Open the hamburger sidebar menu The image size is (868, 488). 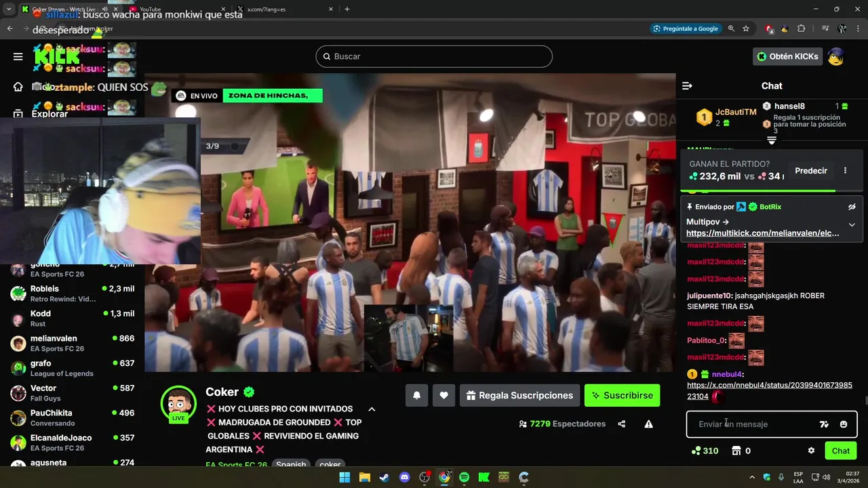[x=18, y=56]
